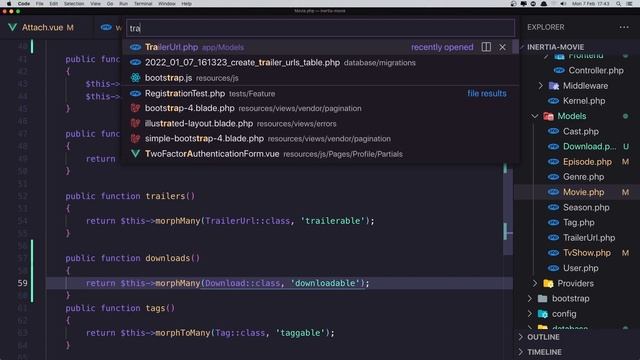Open TvShow.php in Explorer

[x=587, y=253]
